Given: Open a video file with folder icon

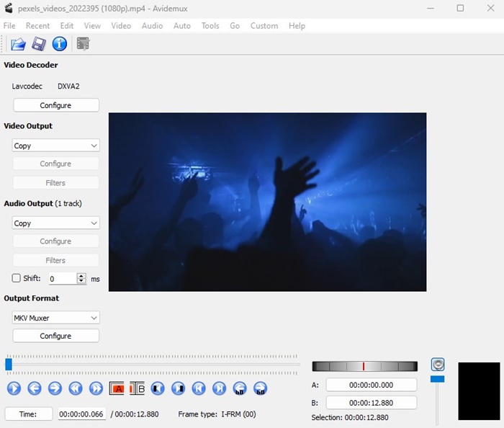Looking at the screenshot, I should pos(18,44).
